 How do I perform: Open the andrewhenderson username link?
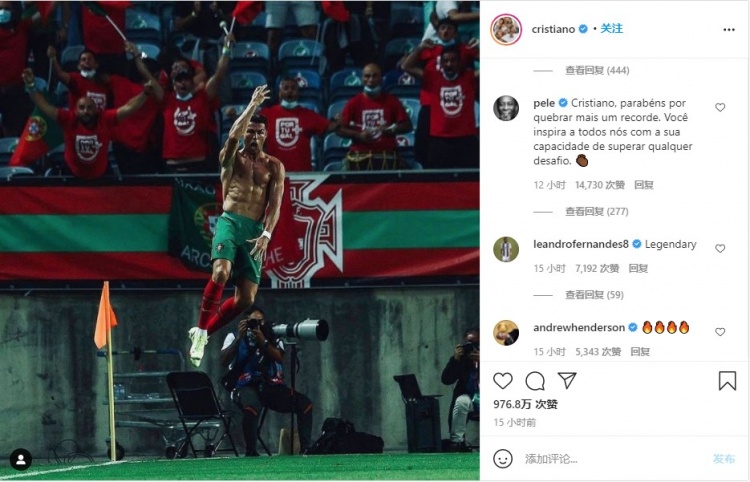coord(579,327)
